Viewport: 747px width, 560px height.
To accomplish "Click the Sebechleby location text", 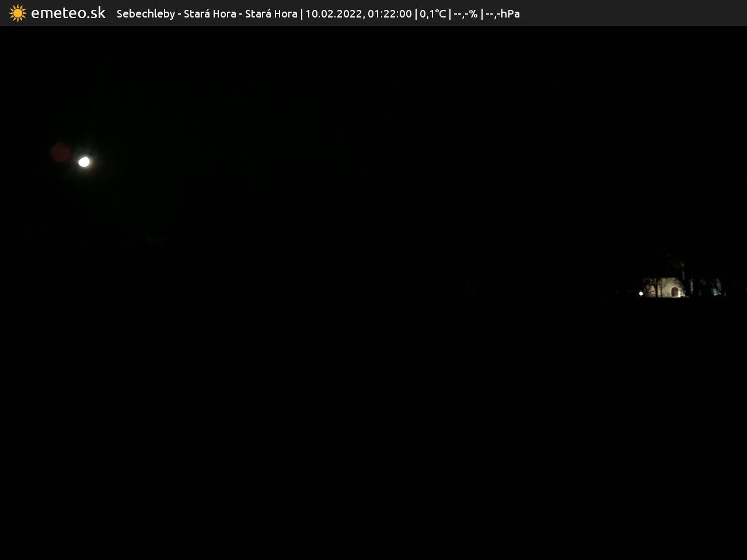I will tap(145, 13).
